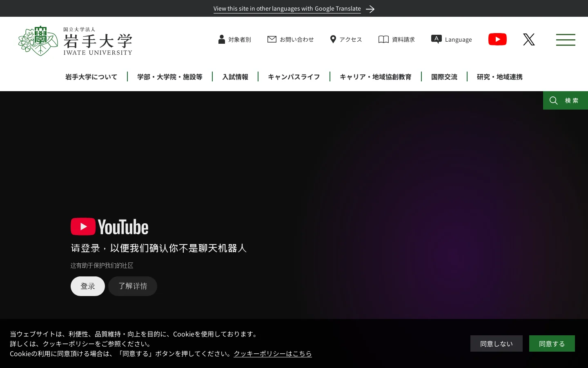This screenshot has height=368, width=588.
Task: Click View this site in other languages link
Action: click(x=287, y=9)
